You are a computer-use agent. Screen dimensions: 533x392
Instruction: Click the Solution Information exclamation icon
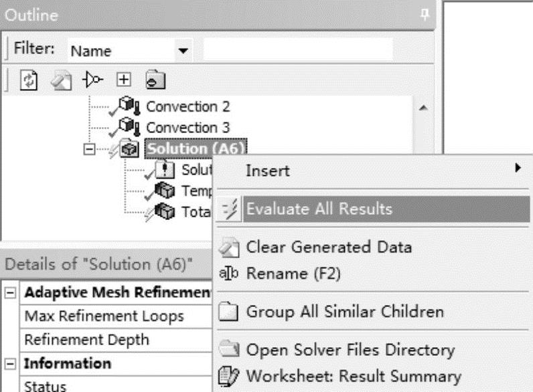tap(165, 169)
